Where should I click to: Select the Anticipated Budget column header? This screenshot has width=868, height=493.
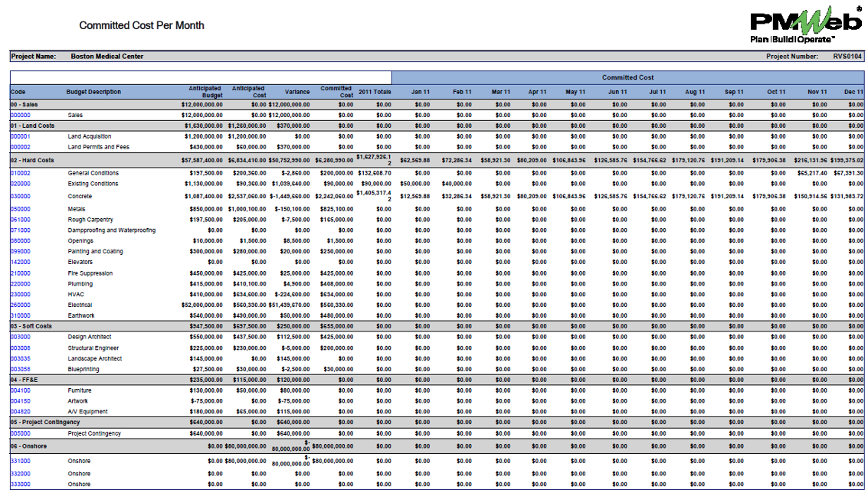click(205, 92)
